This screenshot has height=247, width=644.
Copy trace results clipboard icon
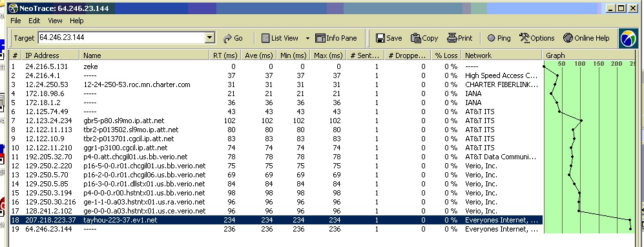415,38
